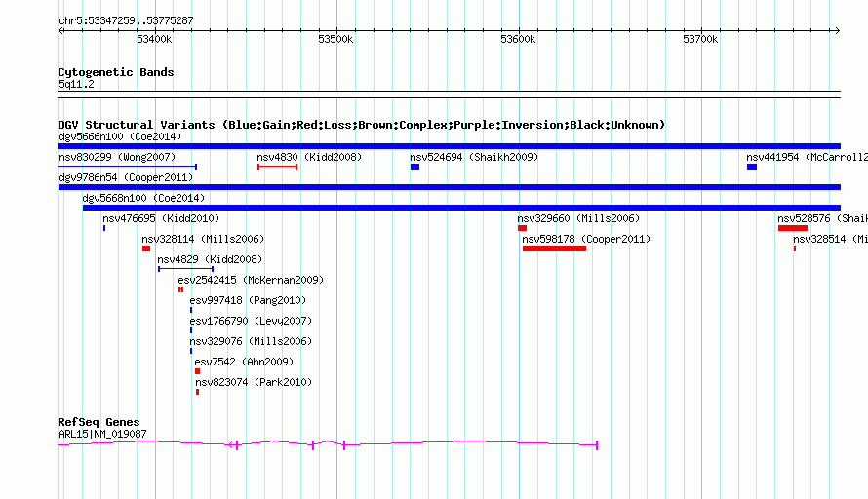Open nsv4829 (Kidd2008) label
The width and height of the screenshot is (868, 499).
(210, 259)
